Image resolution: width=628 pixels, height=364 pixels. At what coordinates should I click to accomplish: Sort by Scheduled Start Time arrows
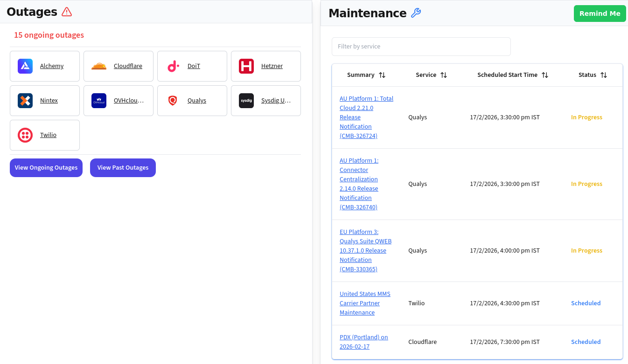[545, 75]
